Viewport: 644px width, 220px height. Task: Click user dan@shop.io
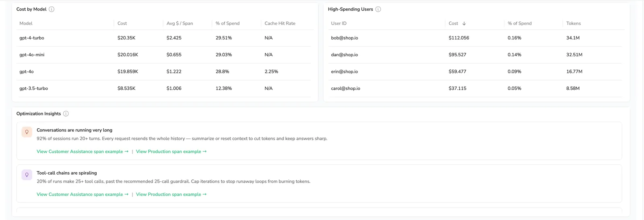345,55
